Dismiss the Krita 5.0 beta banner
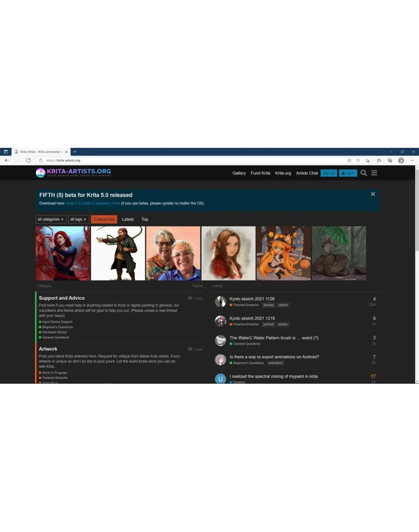This screenshot has height=532, width=419. pos(373,194)
